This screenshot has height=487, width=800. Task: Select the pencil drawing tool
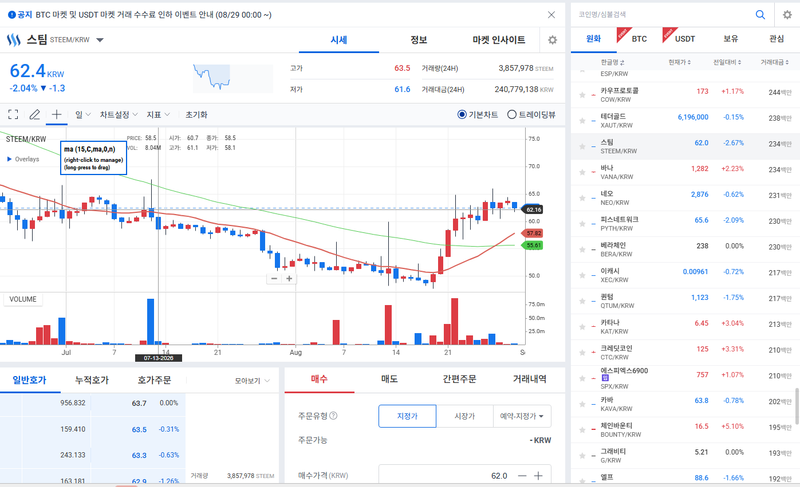point(34,114)
